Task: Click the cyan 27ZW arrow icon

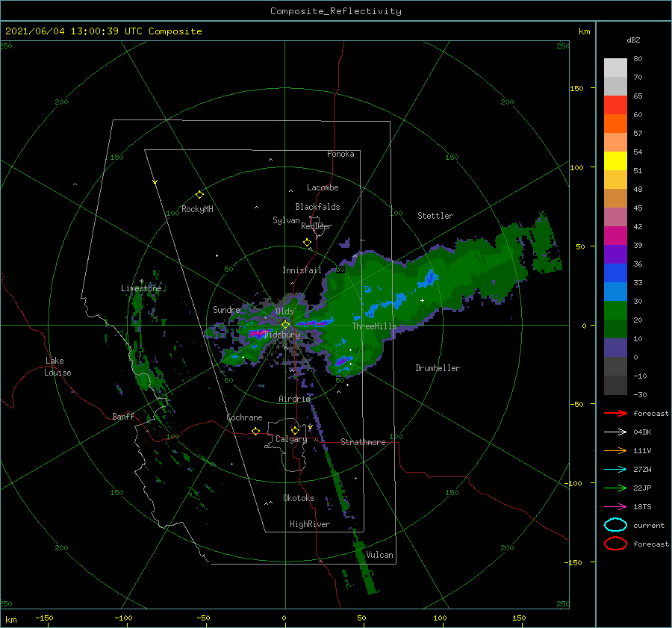Action: coord(615,469)
